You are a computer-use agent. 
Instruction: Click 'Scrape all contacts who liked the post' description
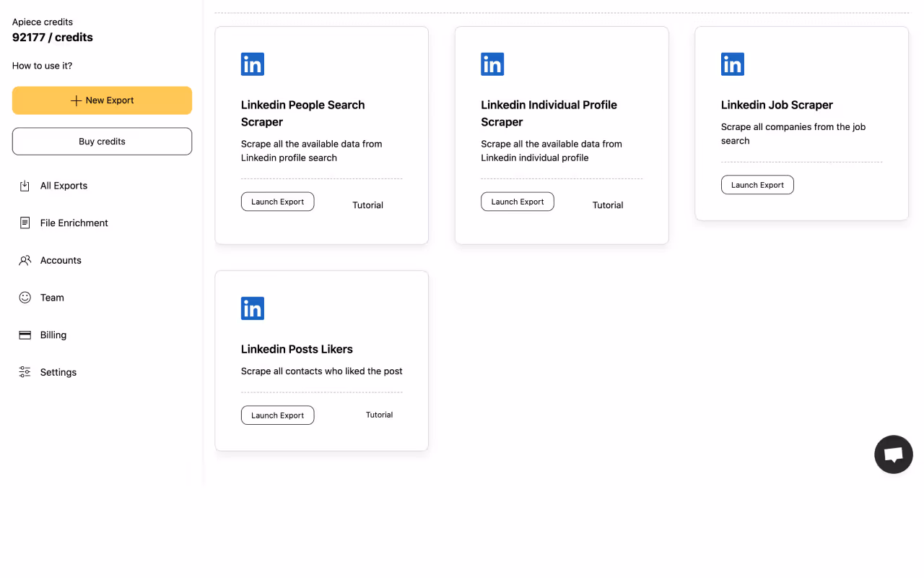tap(322, 371)
